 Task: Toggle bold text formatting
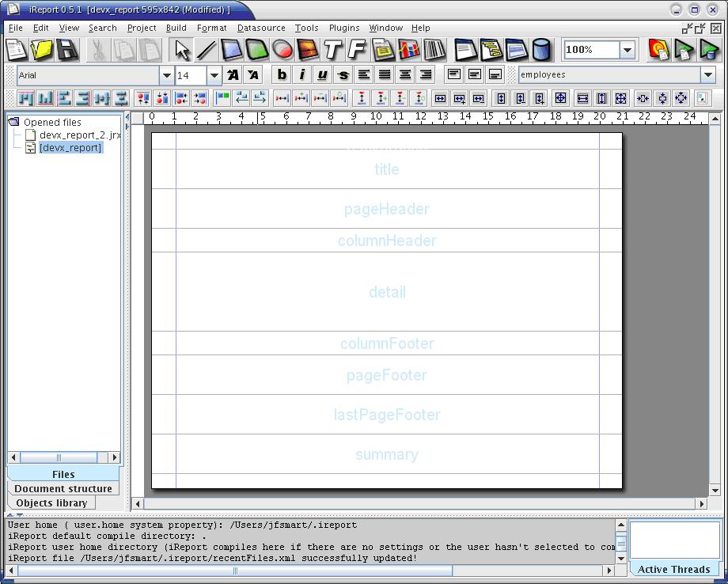(x=282, y=75)
